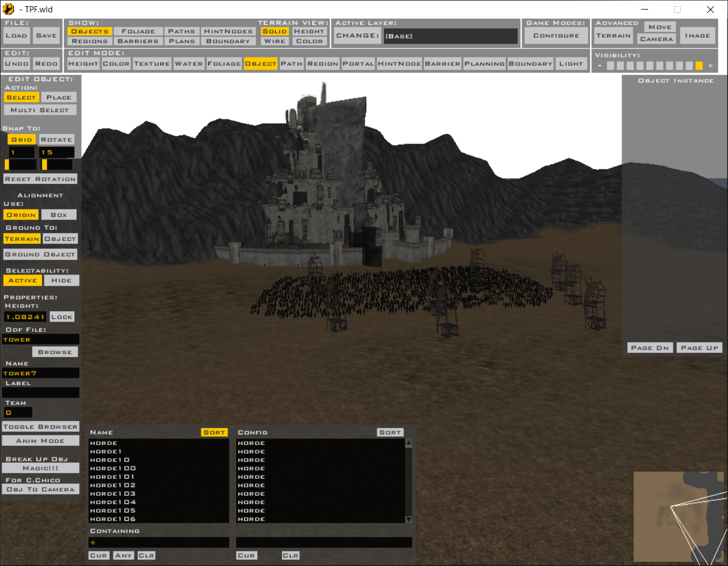This screenshot has height=566, width=728.
Task: Click Reset Rotation
Action: point(40,179)
